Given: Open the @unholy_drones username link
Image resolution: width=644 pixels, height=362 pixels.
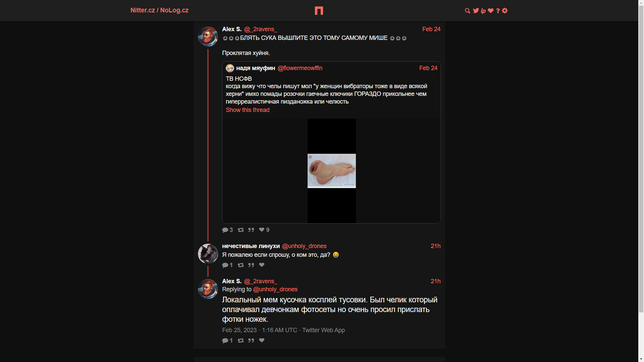Looking at the screenshot, I should [304, 246].
